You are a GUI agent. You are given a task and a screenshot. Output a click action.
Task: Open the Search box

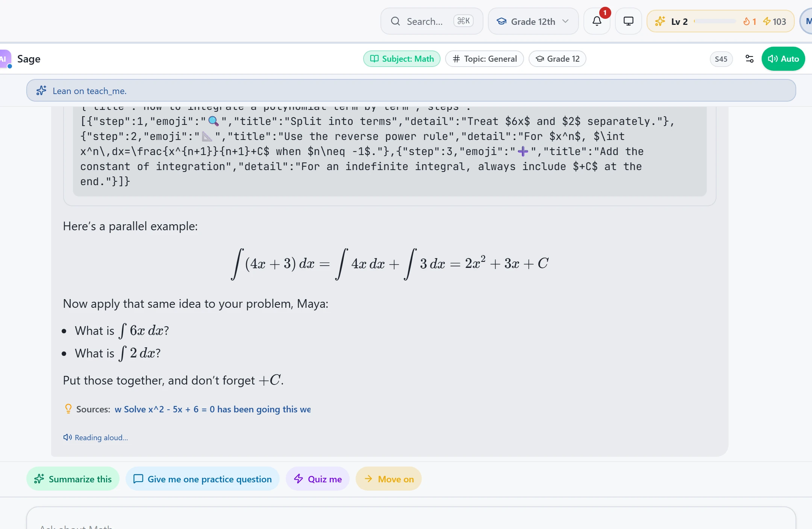(432, 21)
